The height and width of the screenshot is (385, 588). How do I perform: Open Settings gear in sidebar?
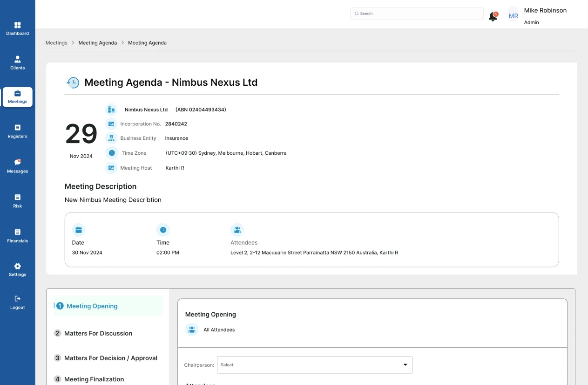18,270
